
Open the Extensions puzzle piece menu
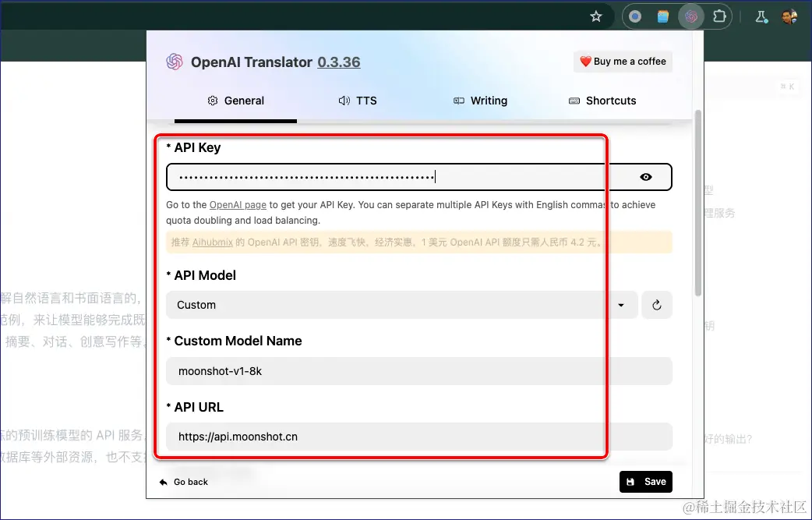(719, 16)
